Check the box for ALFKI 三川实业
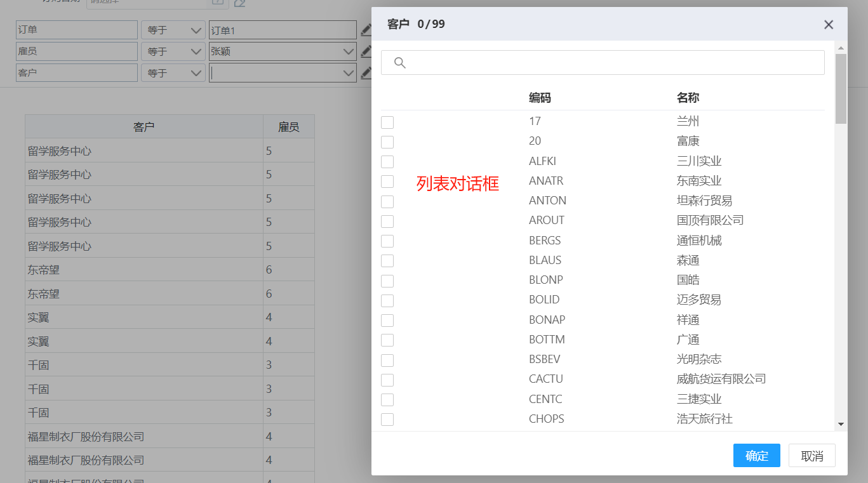 387,162
